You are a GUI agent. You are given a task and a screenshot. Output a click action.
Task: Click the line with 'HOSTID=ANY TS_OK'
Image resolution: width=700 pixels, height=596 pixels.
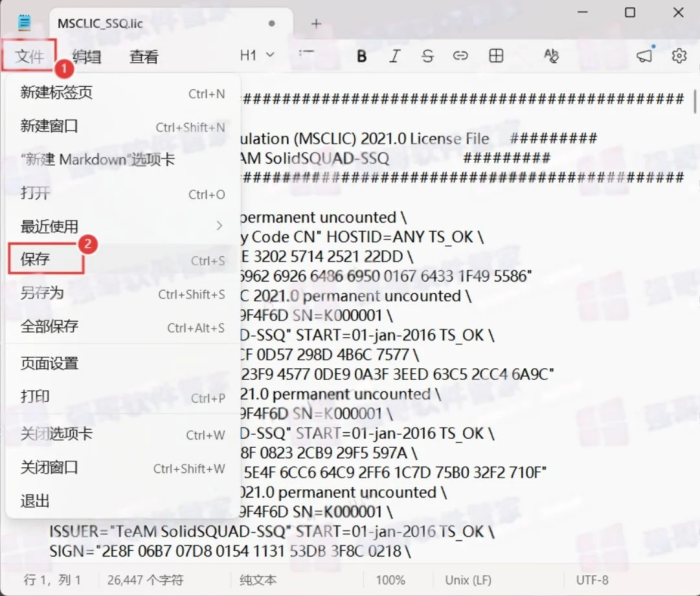tap(362, 237)
